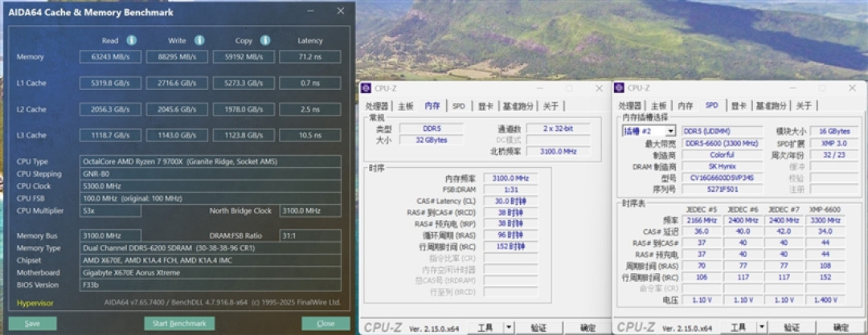Click 北桥频率 value 3100.0 MHz

[558, 151]
